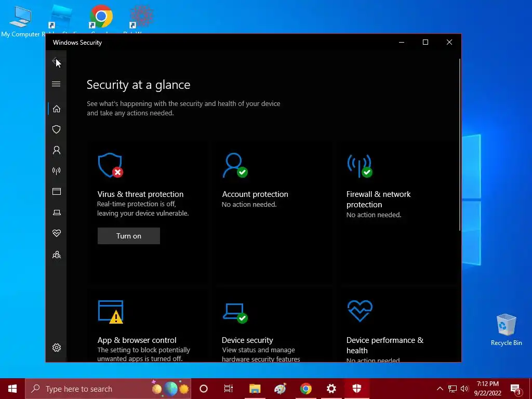The height and width of the screenshot is (399, 532).
Task: Open Account protection person icon in sidebar
Action: pyautogui.click(x=56, y=150)
